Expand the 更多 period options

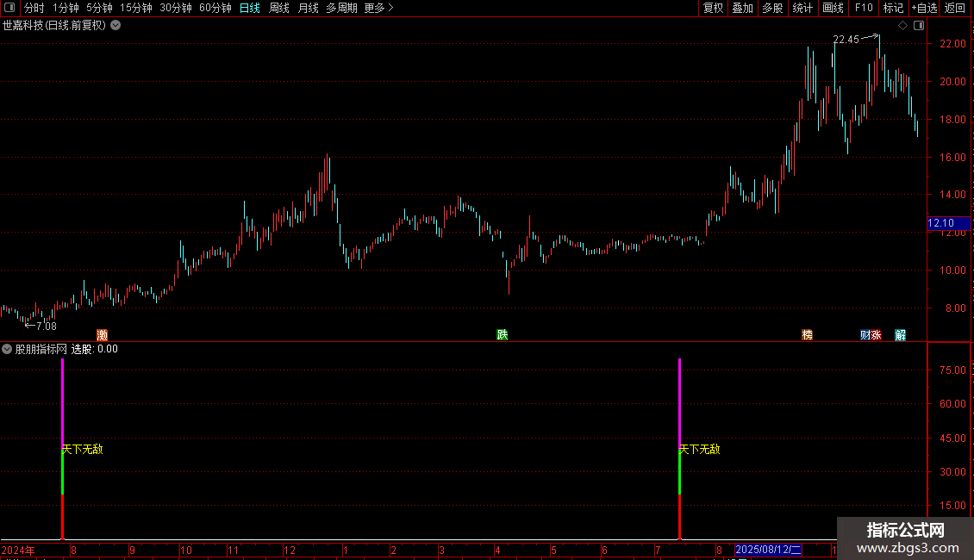[x=378, y=8]
